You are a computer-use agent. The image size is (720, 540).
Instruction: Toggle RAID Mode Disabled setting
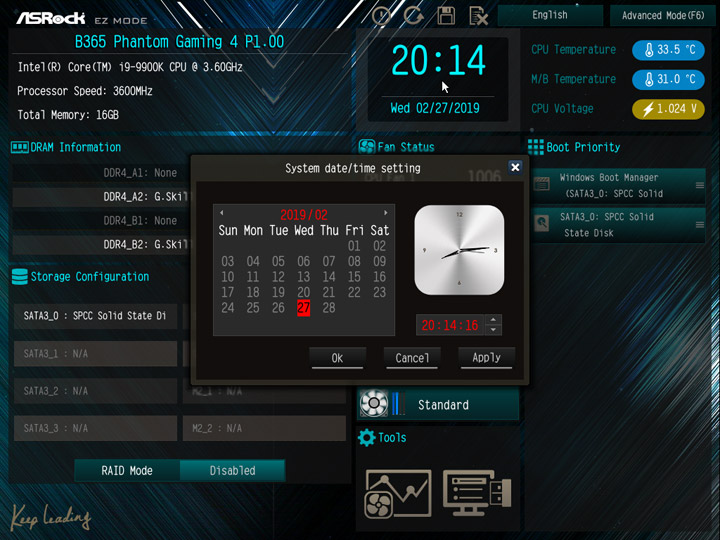click(232, 471)
